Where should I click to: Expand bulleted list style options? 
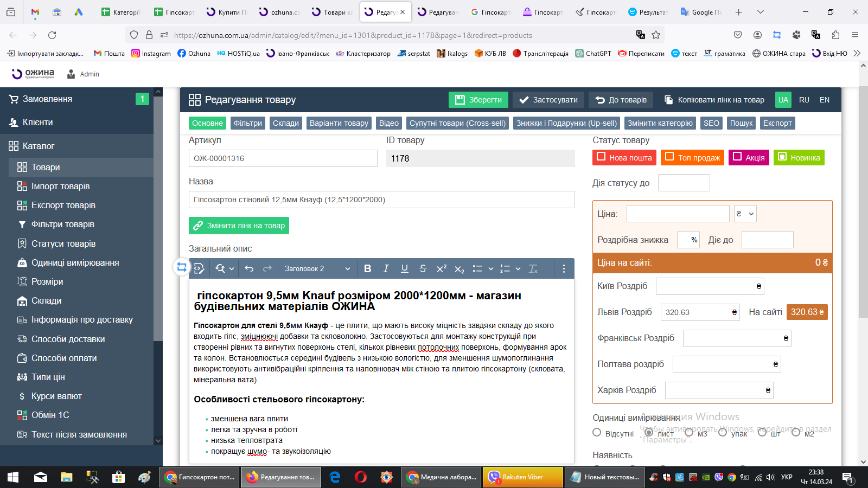[x=491, y=268]
